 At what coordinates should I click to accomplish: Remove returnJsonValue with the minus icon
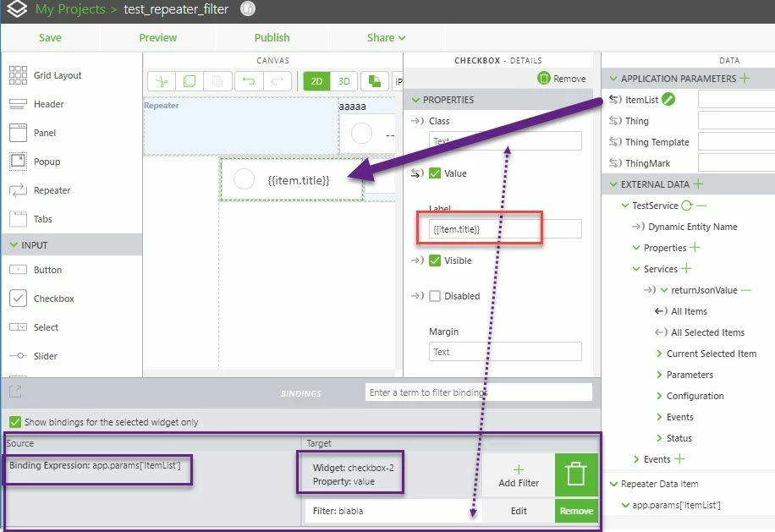point(746,290)
